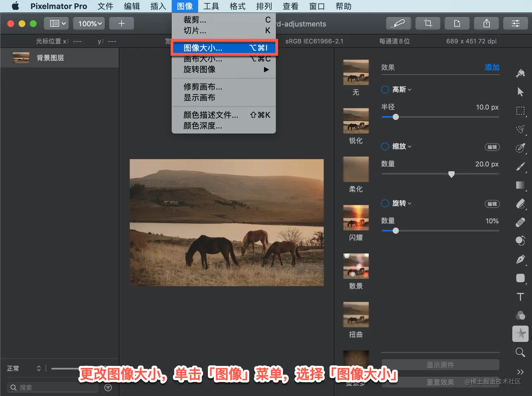Enable the 旋转 effect circle toggle
The height and width of the screenshot is (396, 532).
pos(385,203)
